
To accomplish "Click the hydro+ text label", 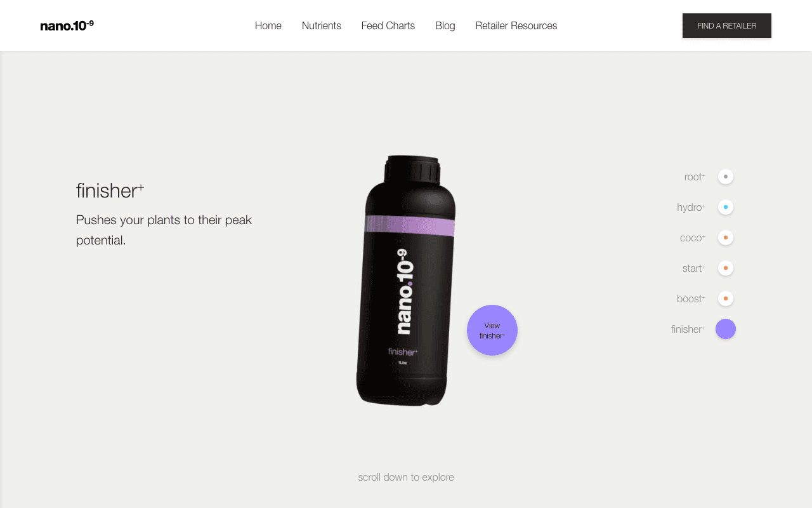I will (x=691, y=208).
